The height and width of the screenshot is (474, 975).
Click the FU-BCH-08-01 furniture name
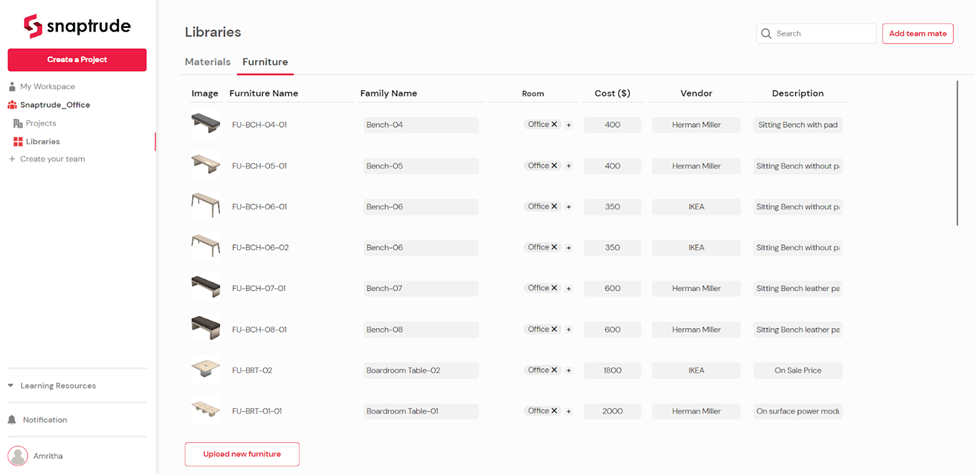tap(259, 330)
